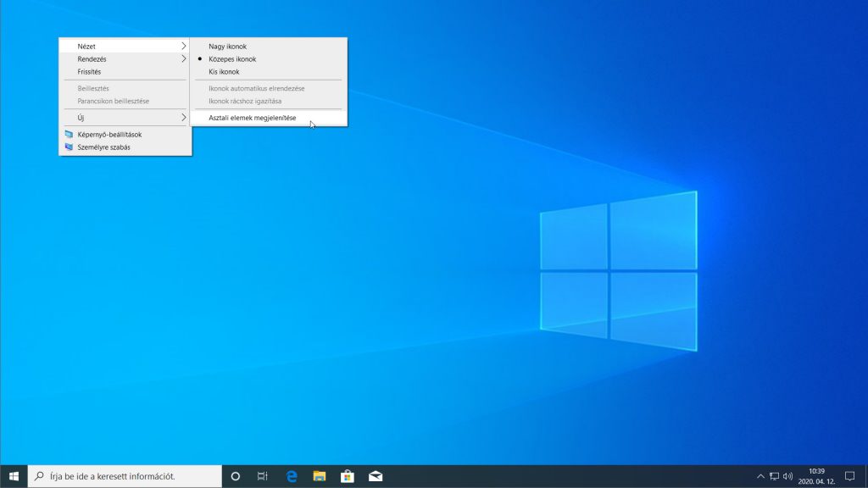Image resolution: width=868 pixels, height=488 pixels.
Task: Choose Frissítés to refresh desktop
Action: 125,71
